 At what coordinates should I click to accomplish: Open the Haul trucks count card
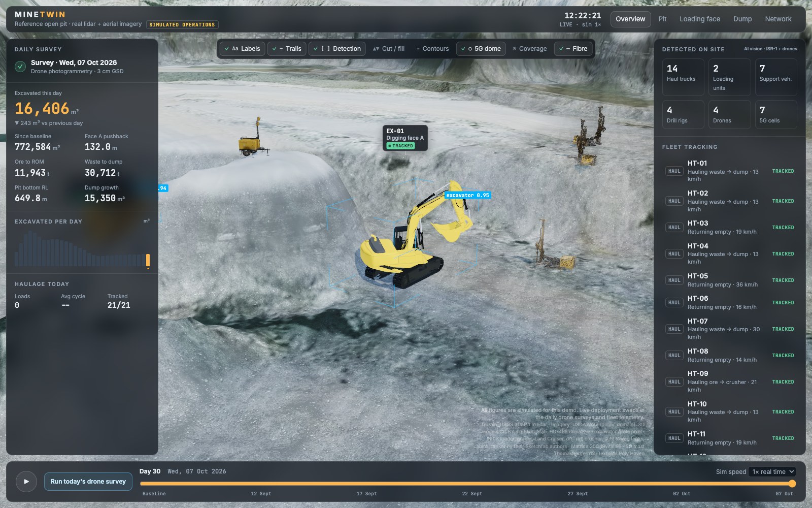click(683, 77)
